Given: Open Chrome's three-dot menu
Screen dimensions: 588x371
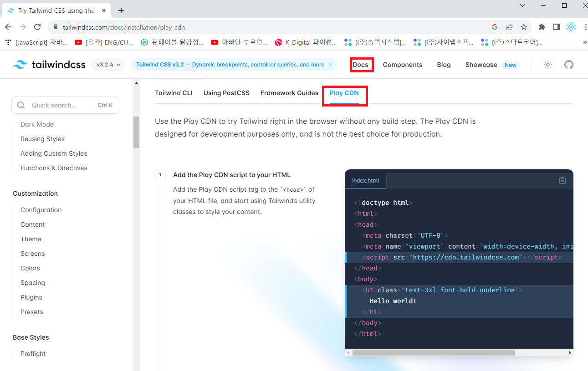Looking at the screenshot, I should 585,27.
